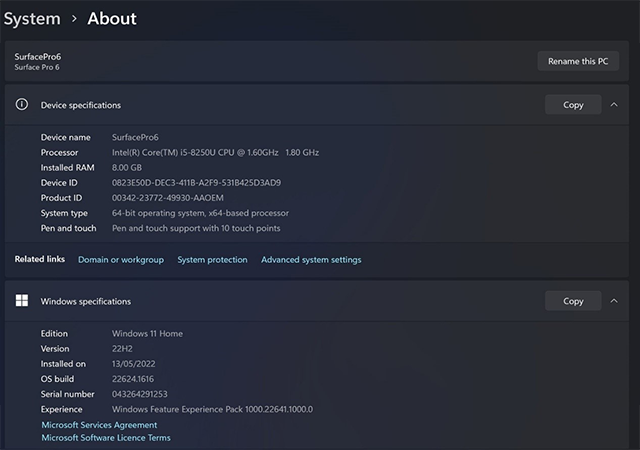Collapse the Device specifications section chevron
The height and width of the screenshot is (450, 640).
614,105
